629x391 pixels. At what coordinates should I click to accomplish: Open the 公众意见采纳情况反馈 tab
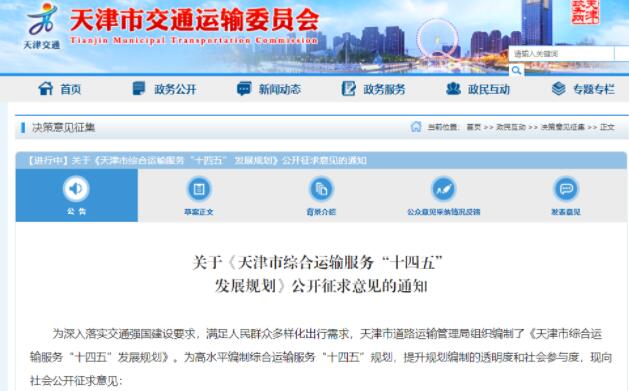(443, 195)
